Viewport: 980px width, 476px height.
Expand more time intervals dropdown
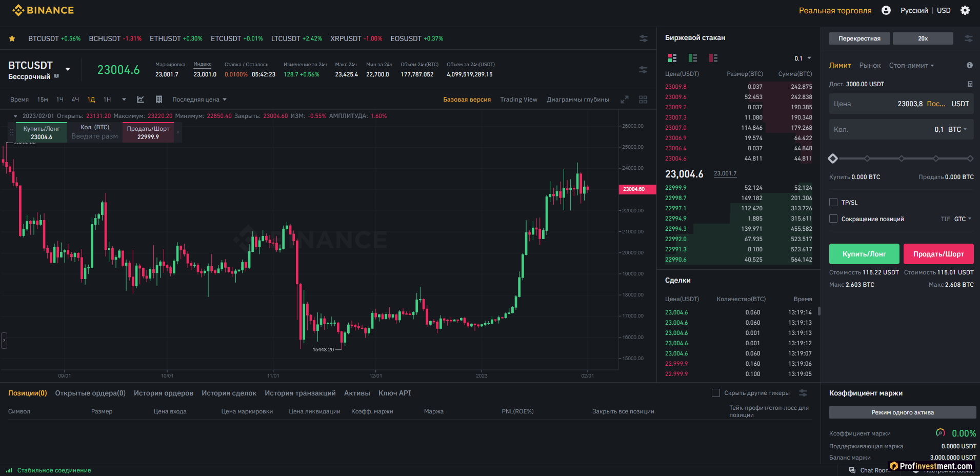click(124, 100)
